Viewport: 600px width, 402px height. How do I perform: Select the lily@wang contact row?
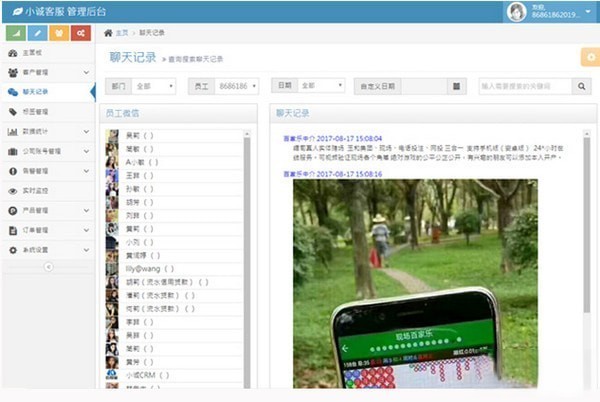(x=174, y=269)
